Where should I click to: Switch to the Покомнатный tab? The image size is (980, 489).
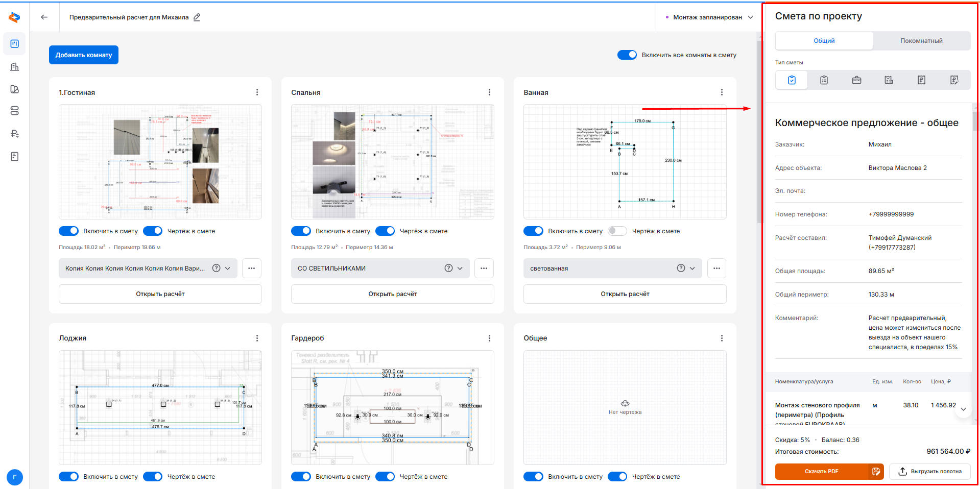(921, 41)
